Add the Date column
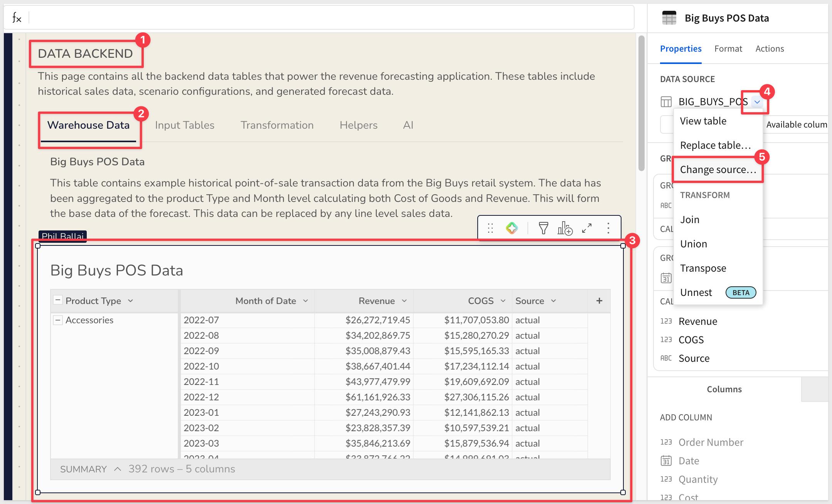 pos(689,461)
